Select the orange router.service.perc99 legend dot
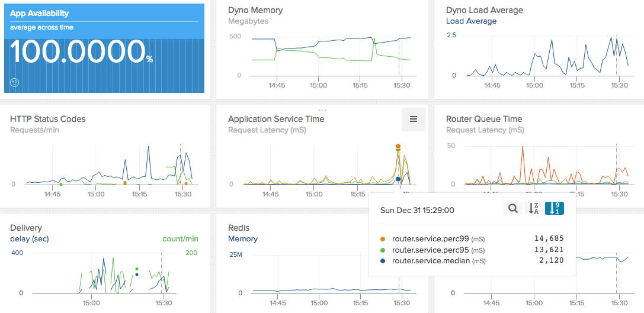The height and width of the screenshot is (313, 644). coord(383,239)
